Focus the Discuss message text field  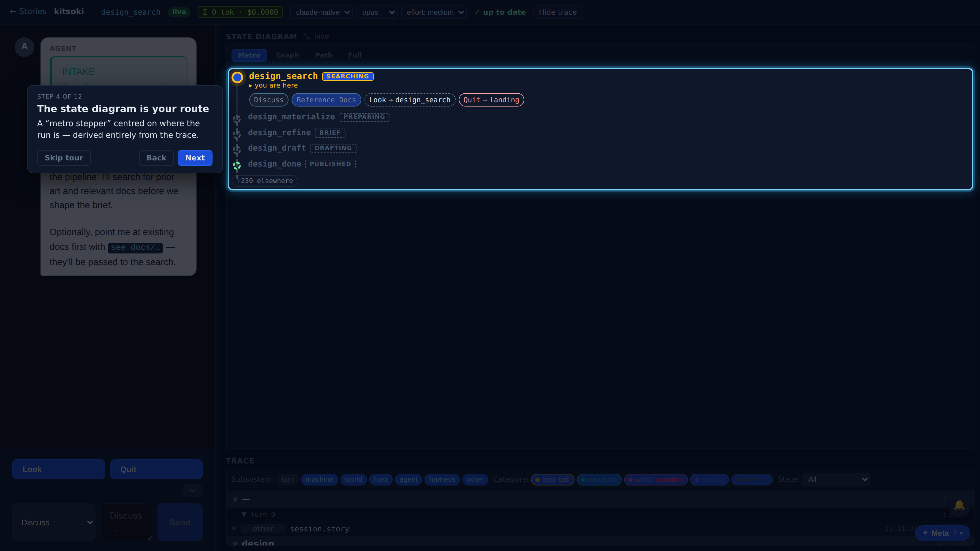126,522
